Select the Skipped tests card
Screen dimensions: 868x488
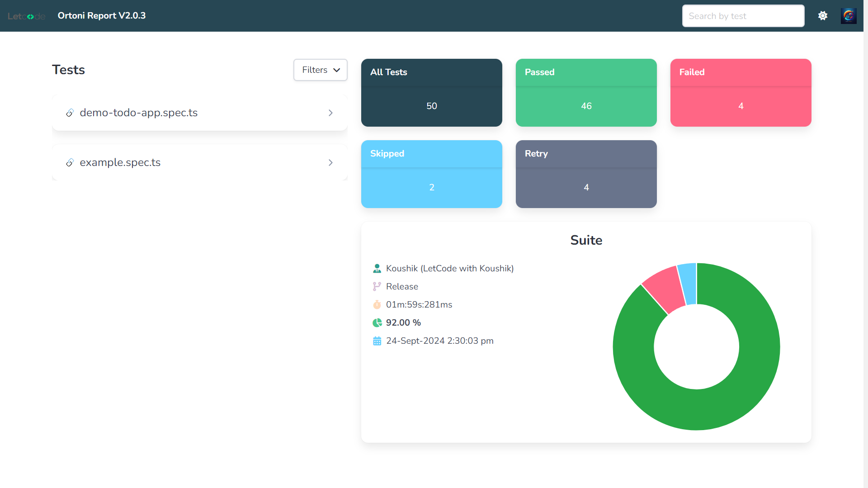[x=432, y=174]
